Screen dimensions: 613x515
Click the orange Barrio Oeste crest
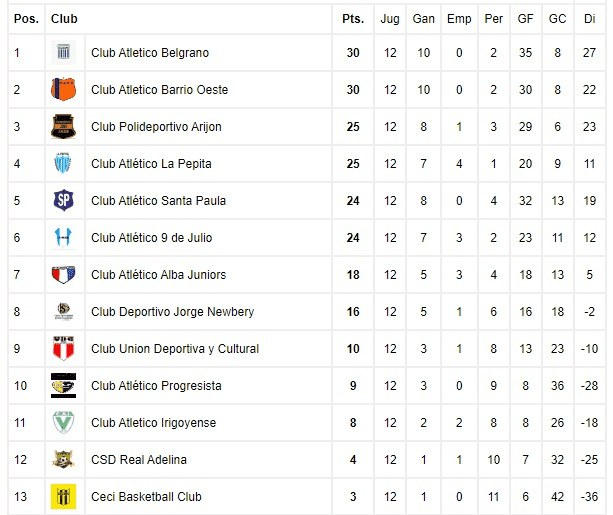[63, 89]
